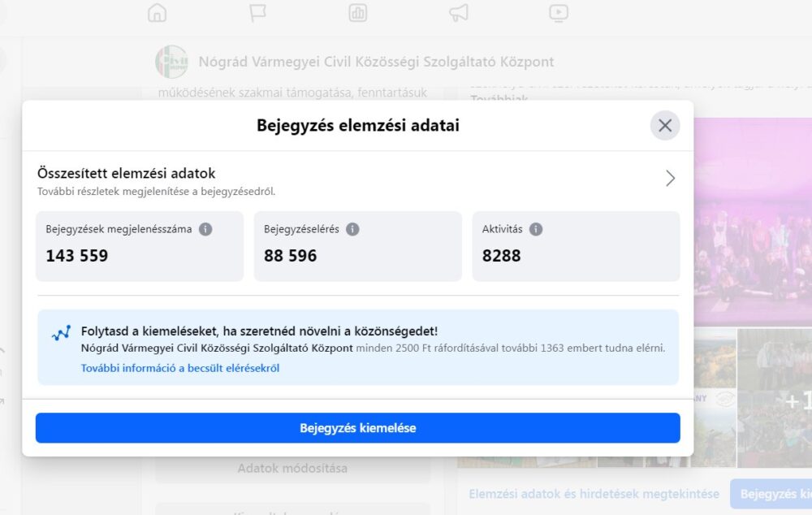
Task: Open the +1 additional photos thumbnail
Action: tap(775, 398)
